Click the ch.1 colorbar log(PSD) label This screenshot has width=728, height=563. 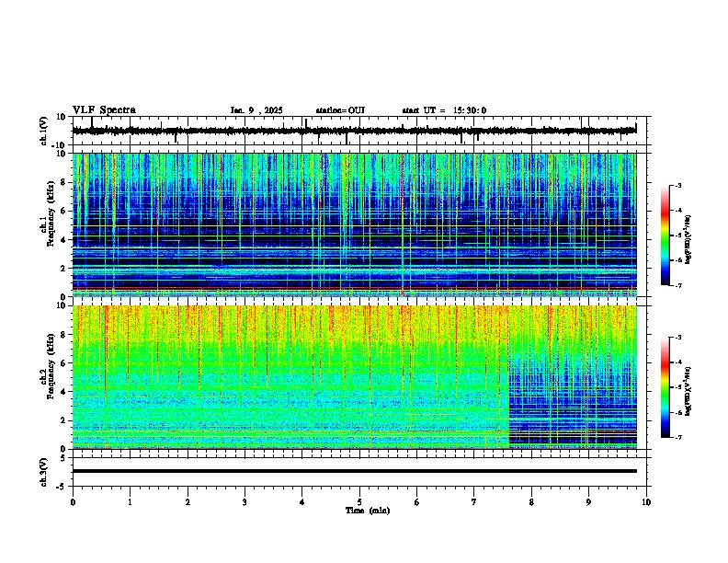(x=688, y=239)
